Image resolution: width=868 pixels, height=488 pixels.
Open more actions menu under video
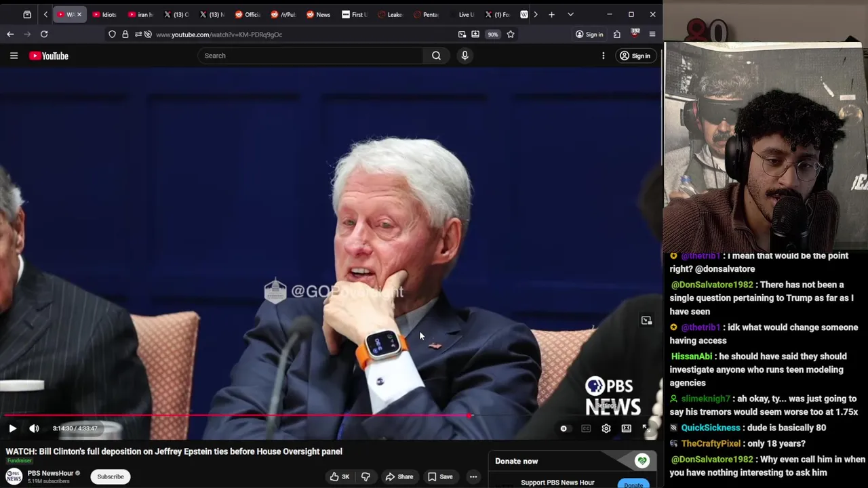point(473,476)
